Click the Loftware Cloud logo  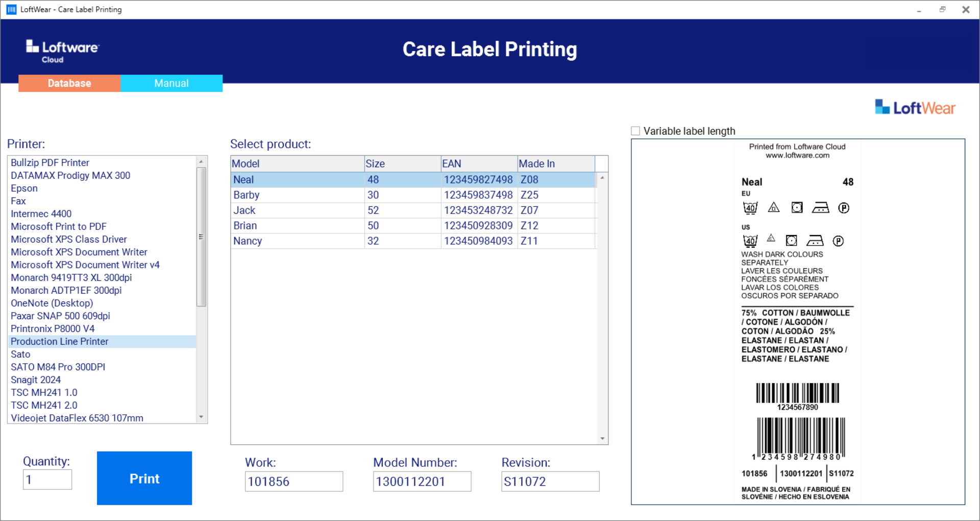[x=62, y=51]
